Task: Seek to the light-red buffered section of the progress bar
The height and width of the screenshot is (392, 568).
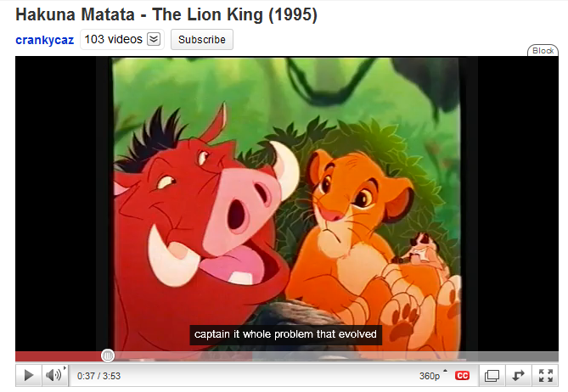Action: (x=183, y=356)
